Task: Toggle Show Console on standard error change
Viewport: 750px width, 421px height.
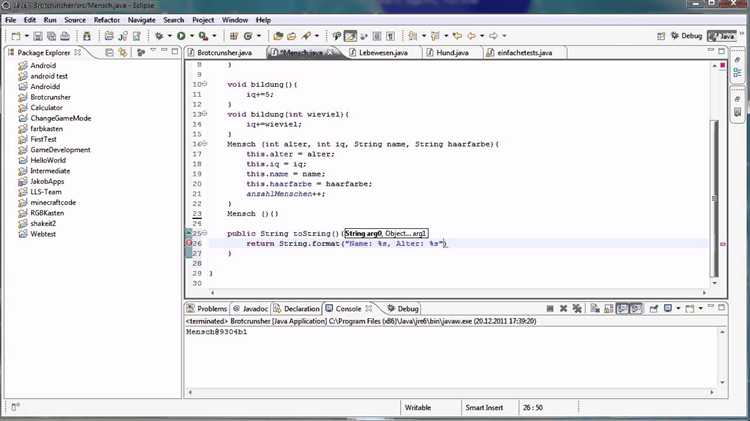Action: 636,309
